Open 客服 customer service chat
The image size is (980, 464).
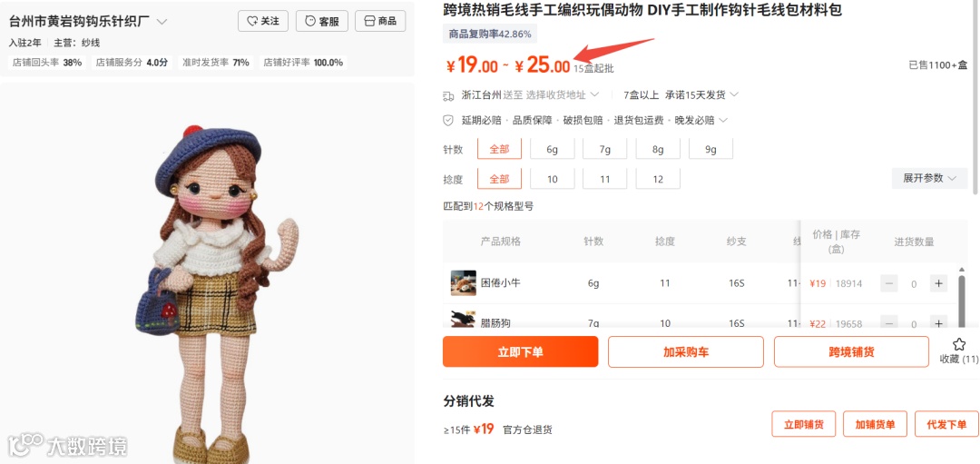321,21
